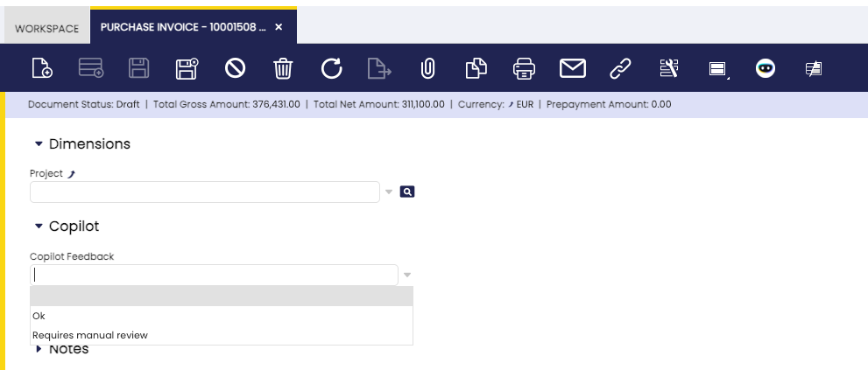
Task: Click the Link chain icon in toolbar
Action: [620, 68]
